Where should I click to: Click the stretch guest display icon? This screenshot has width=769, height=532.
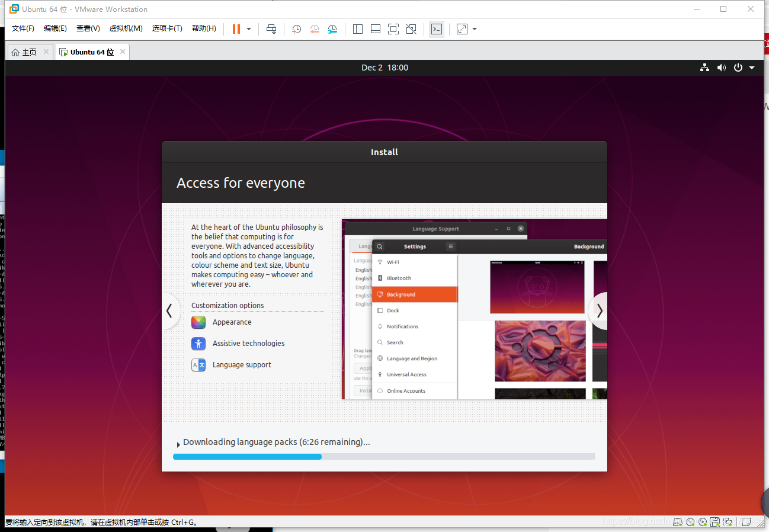coord(462,29)
